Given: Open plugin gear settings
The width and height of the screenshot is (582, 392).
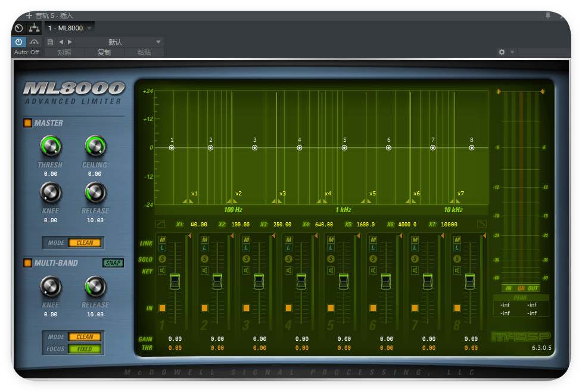Looking at the screenshot, I should 502,52.
